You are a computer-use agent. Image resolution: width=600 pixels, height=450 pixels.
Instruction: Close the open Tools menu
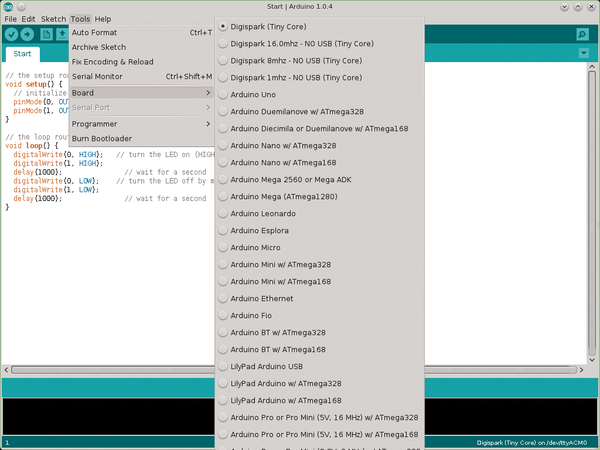click(80, 19)
